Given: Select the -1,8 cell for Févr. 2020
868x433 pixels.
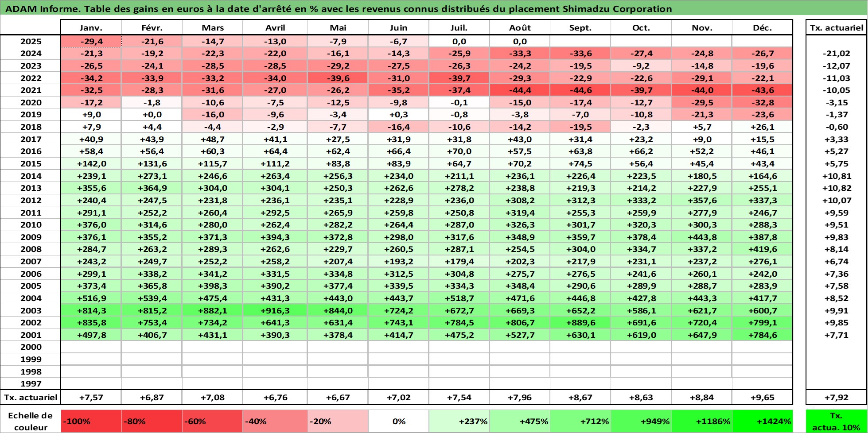Looking at the screenshot, I should pos(152,103).
